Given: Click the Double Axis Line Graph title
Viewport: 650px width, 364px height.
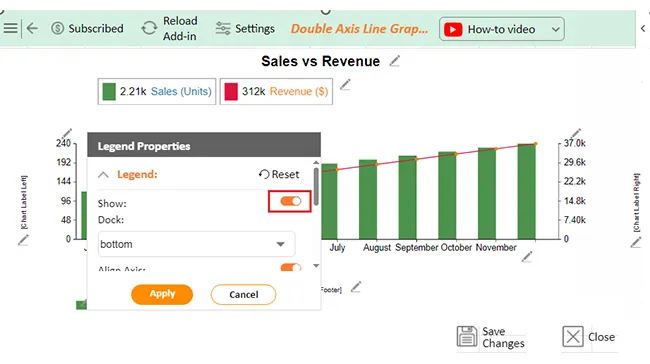Looking at the screenshot, I should pyautogui.click(x=359, y=29).
